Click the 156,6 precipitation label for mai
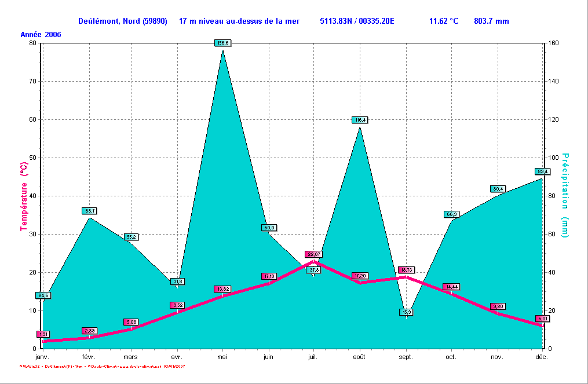 coord(223,43)
